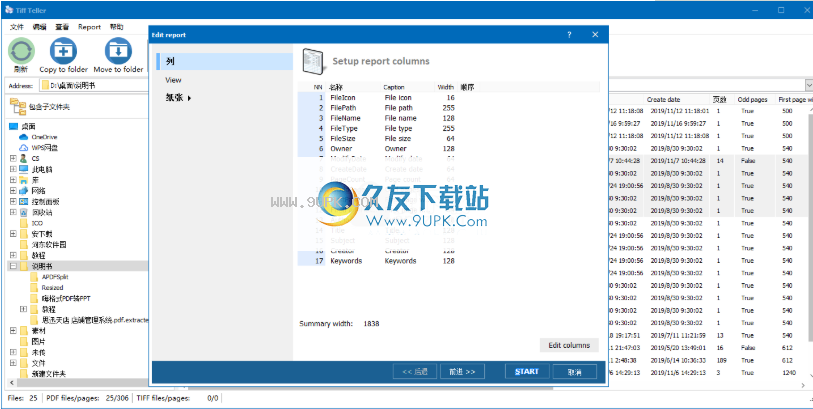Image resolution: width=813 pixels, height=409 pixels.
Task: Click the Tiff Teller app icon in title bar
Action: pos(8,10)
